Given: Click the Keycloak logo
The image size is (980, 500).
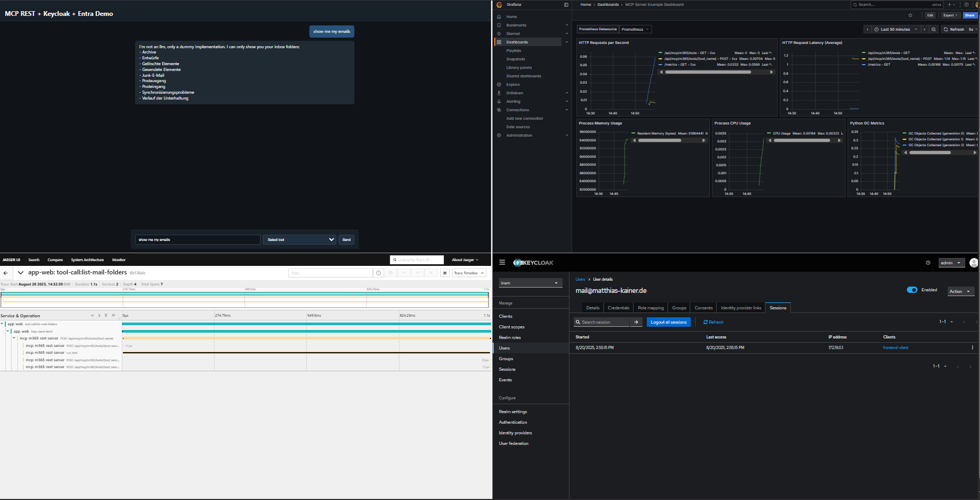Looking at the screenshot, I should [x=533, y=263].
